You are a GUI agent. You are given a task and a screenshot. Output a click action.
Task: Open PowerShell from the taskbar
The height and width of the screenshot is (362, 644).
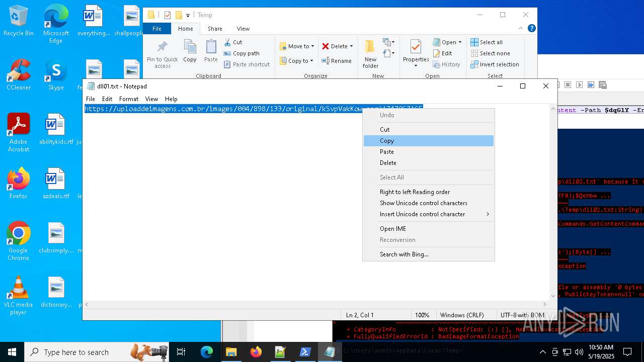pyautogui.click(x=305, y=352)
